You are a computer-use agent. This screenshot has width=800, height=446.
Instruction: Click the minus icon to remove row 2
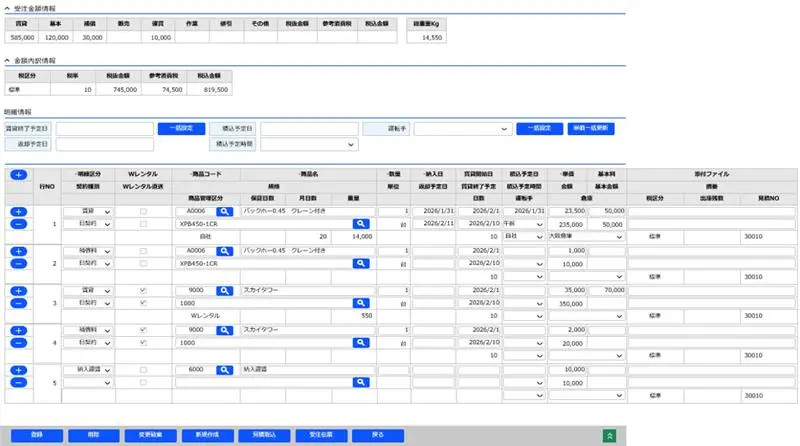coord(19,263)
